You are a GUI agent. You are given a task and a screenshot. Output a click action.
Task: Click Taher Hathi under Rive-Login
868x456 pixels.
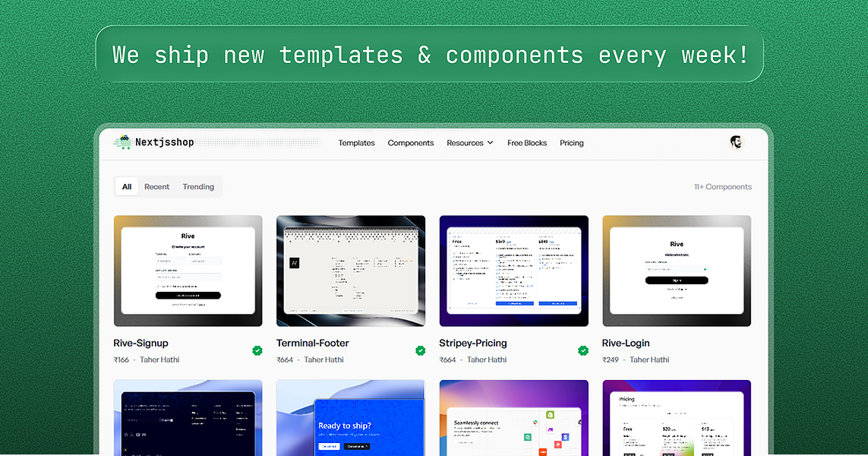649,359
